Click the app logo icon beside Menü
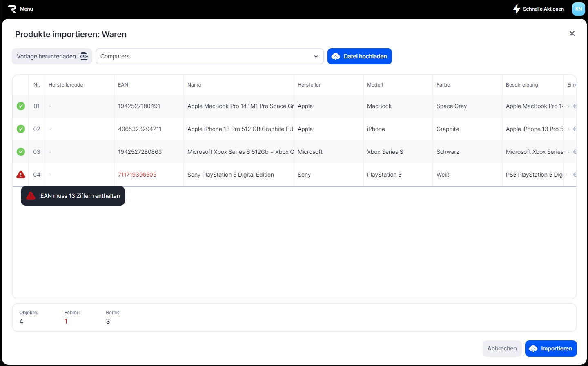Image resolution: width=588 pixels, height=366 pixels. [12, 9]
